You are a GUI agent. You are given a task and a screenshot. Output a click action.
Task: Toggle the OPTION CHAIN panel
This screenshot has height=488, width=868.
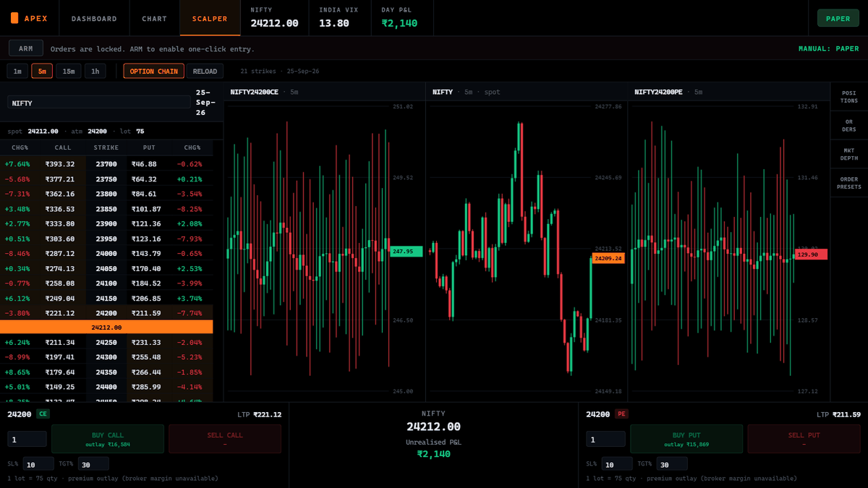click(x=153, y=71)
